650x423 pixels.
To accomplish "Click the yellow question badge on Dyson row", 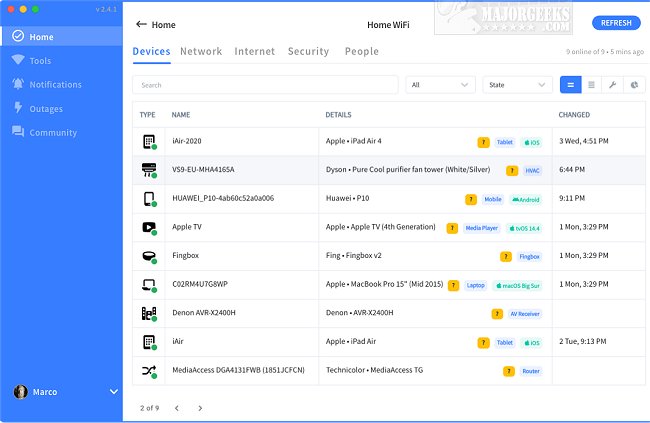I will [x=512, y=170].
